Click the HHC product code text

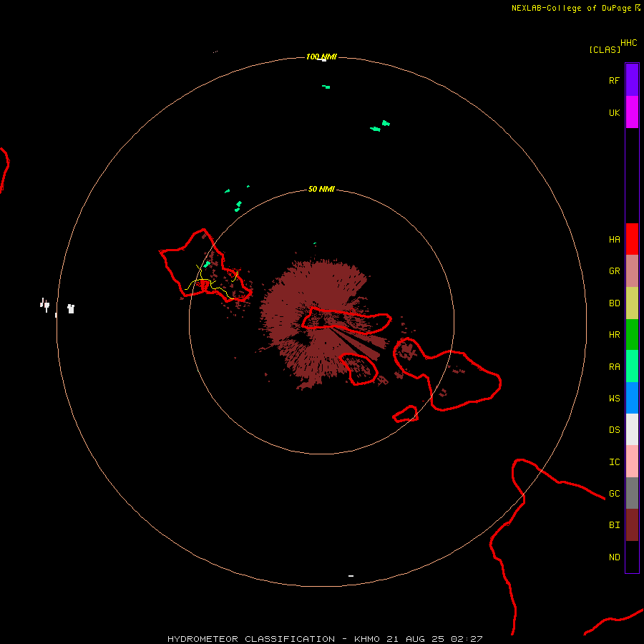point(628,43)
